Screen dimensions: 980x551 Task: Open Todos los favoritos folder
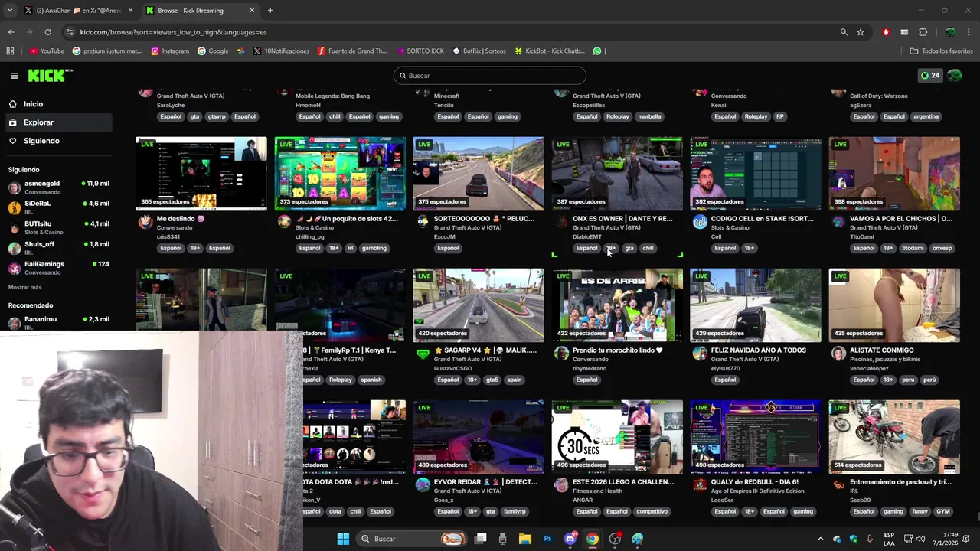(941, 51)
